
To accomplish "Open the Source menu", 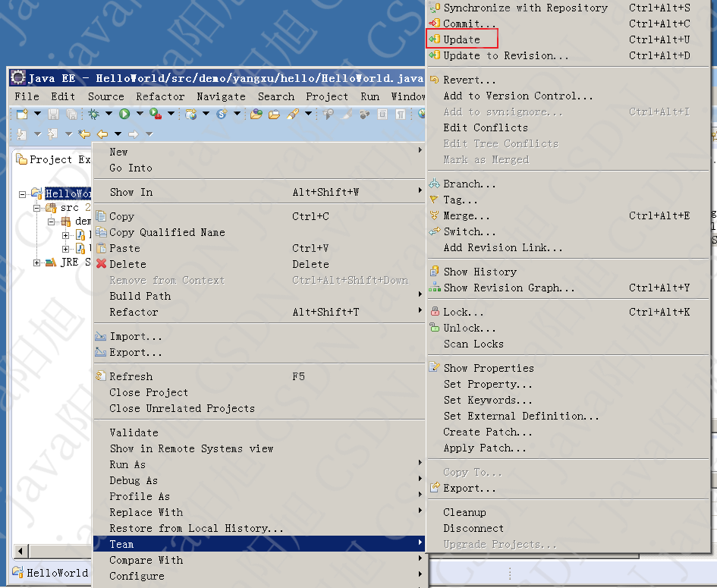I will click(105, 96).
